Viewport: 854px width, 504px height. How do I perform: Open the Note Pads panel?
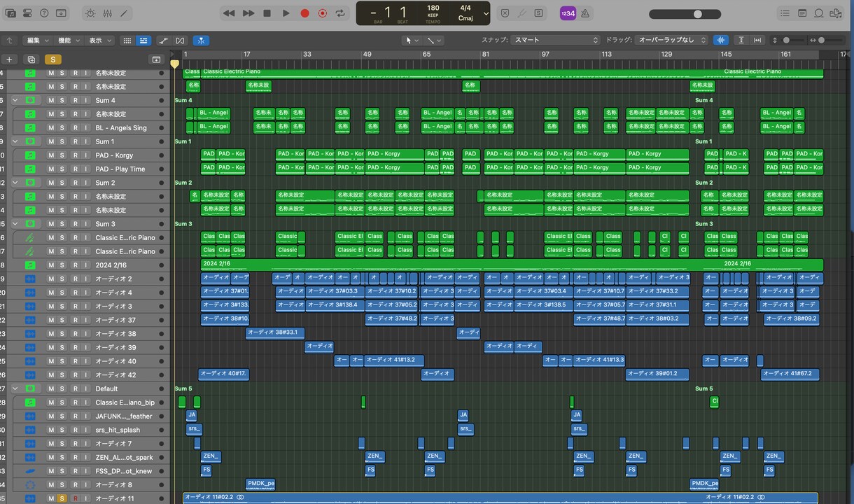(x=802, y=13)
